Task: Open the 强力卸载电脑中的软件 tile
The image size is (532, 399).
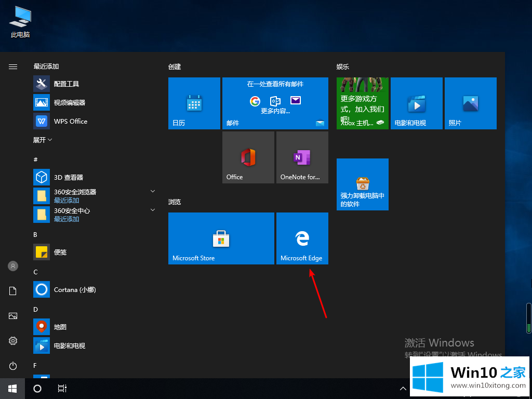Action: coord(362,184)
